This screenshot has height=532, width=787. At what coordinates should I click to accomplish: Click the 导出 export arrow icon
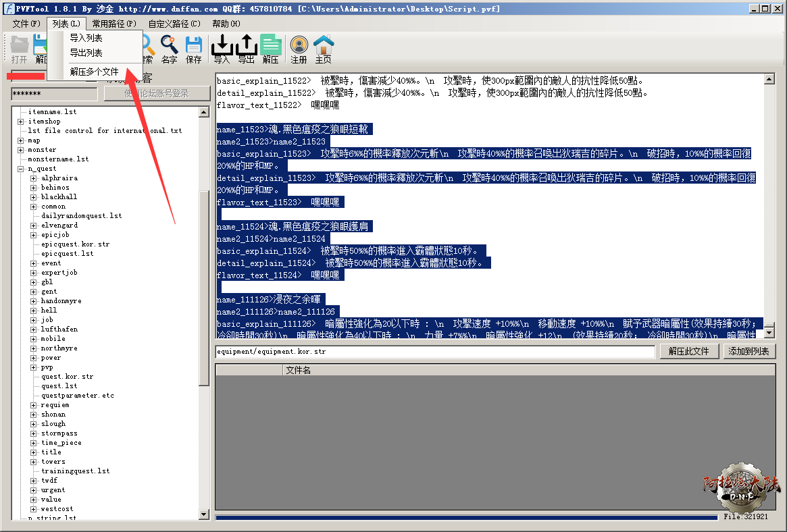pos(246,49)
